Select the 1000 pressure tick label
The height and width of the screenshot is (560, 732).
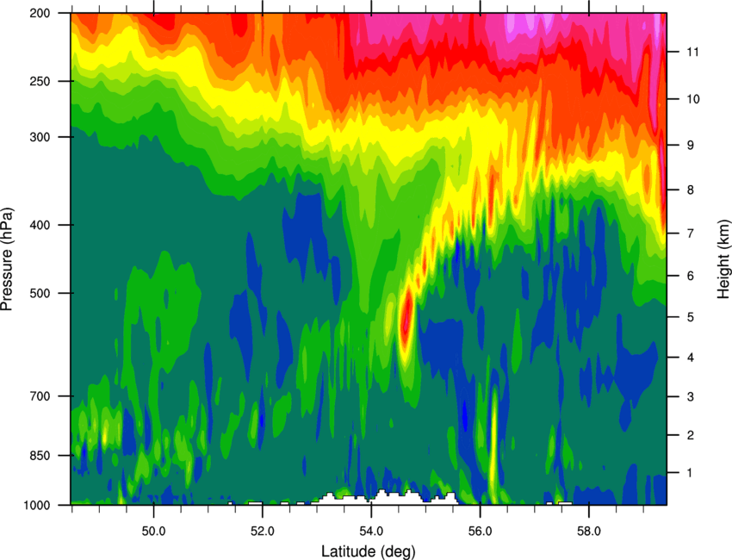pos(37,505)
